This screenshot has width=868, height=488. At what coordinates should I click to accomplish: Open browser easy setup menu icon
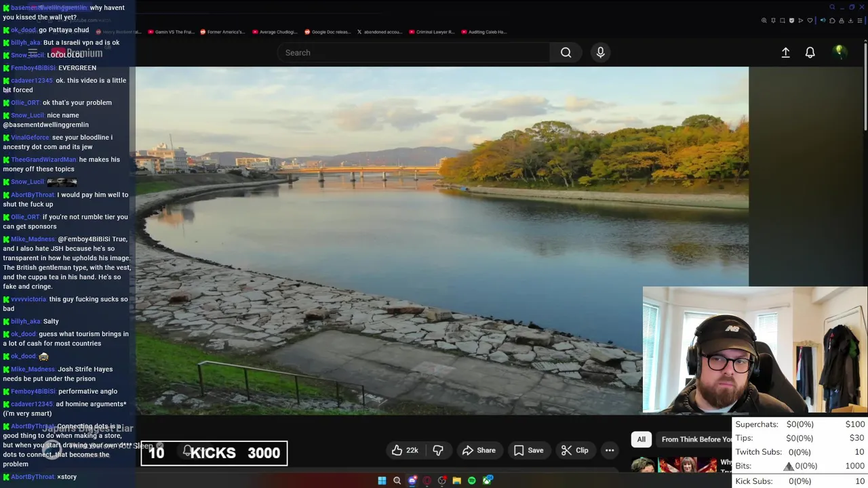click(860, 20)
